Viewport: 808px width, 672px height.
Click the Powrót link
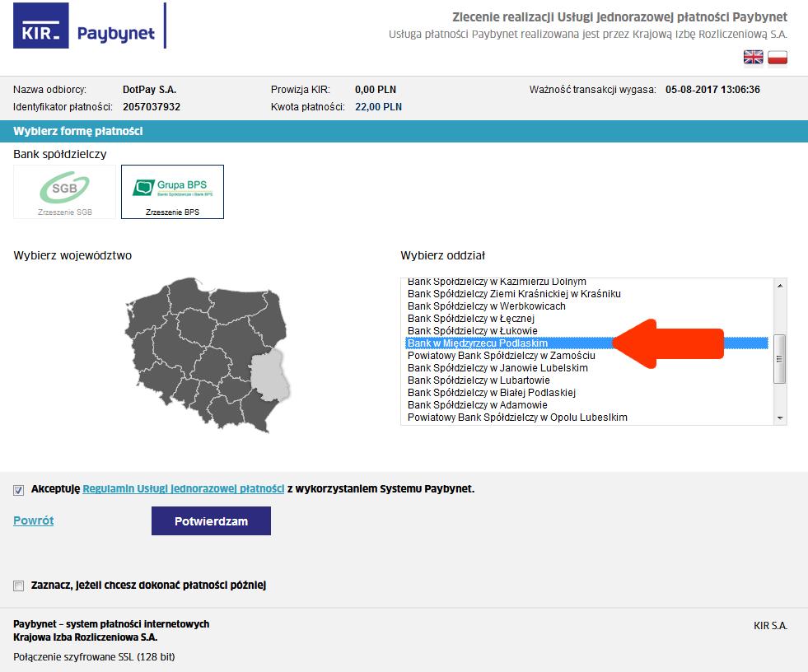point(34,520)
